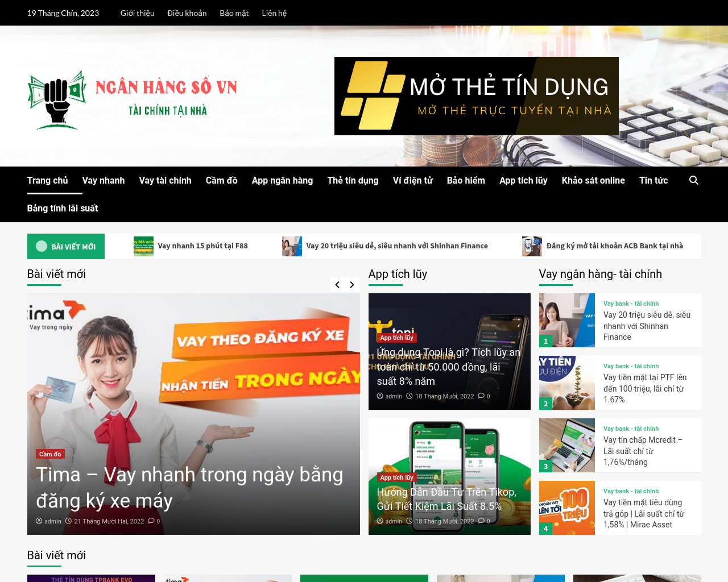Click App tích lũy tag on Topi article
Viewport: 728px width, 582px height.
396,338
